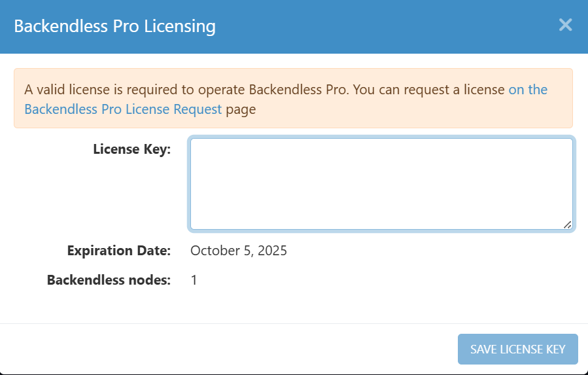The image size is (588, 375).
Task: Click the nodes count value "1"
Action: pos(194,281)
